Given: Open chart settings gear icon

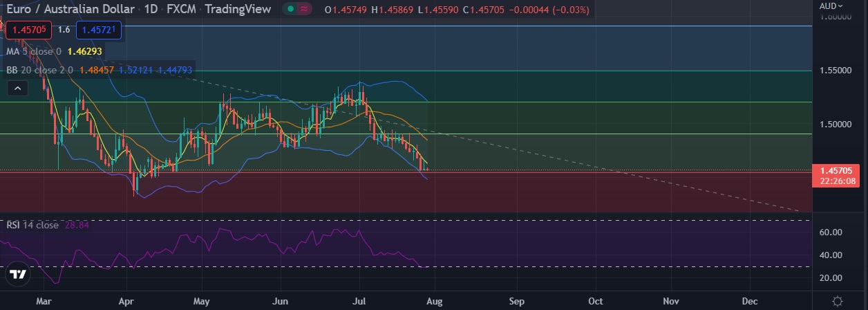Looking at the screenshot, I should [838, 301].
